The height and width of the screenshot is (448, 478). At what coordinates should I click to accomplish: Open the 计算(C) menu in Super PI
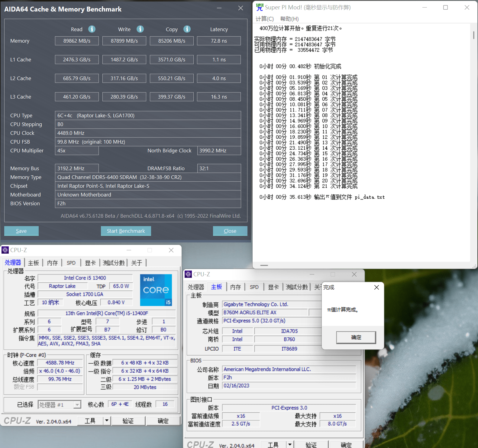pos(265,19)
